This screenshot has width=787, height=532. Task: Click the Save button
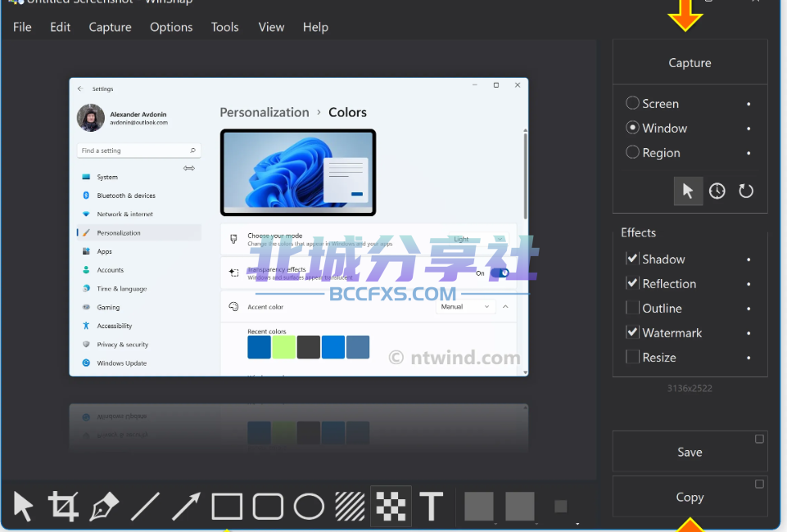(x=690, y=452)
